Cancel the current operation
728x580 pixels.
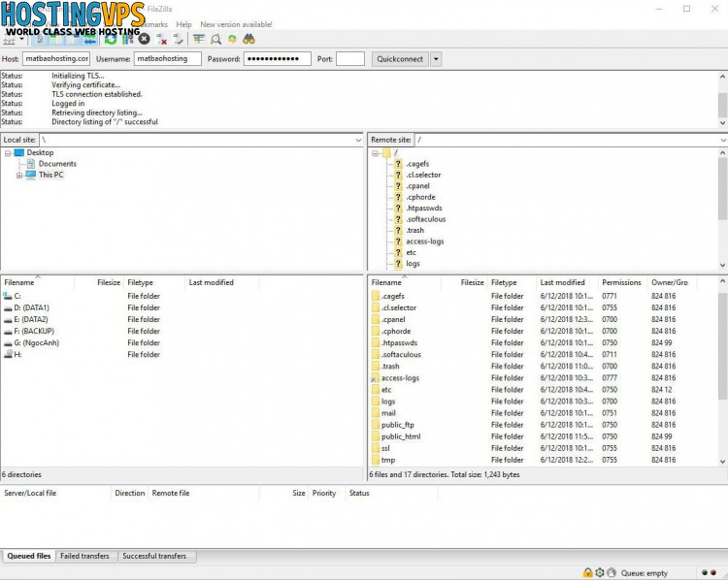pos(144,39)
